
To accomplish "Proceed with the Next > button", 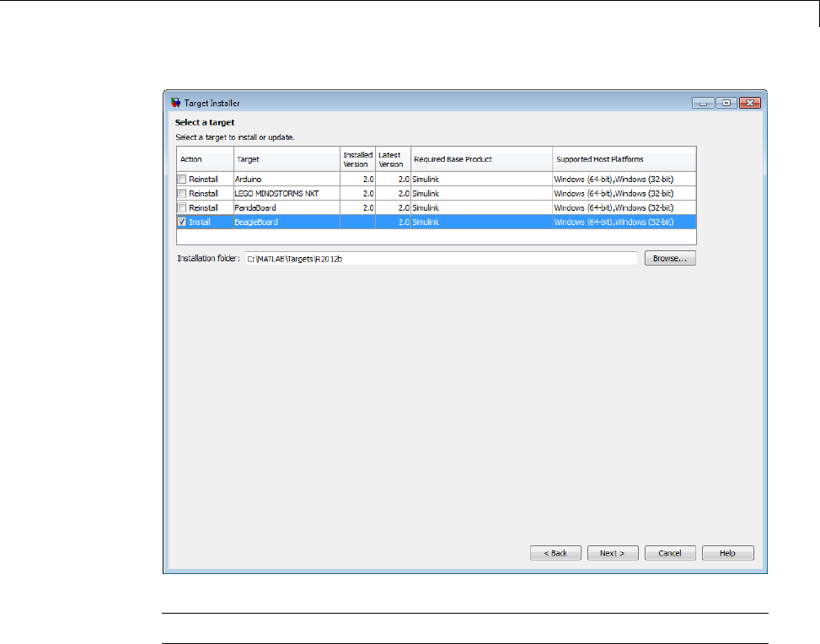I will (x=613, y=553).
